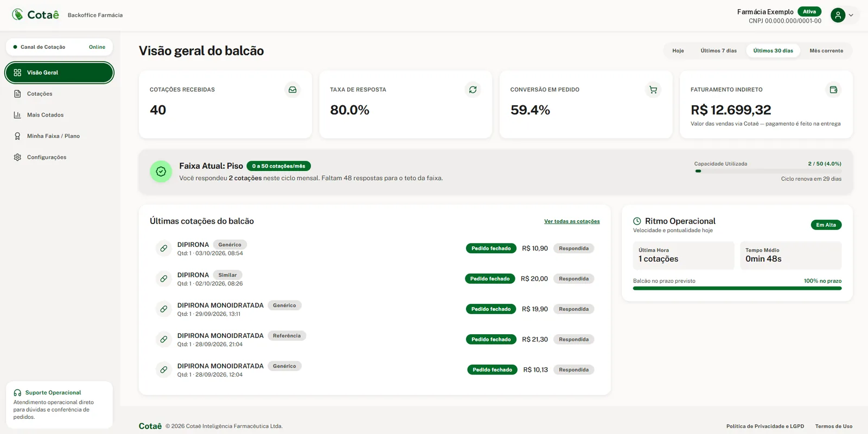The height and width of the screenshot is (434, 868).
Task: Click pill icon for DIPIRONA Similar row
Action: (x=163, y=279)
